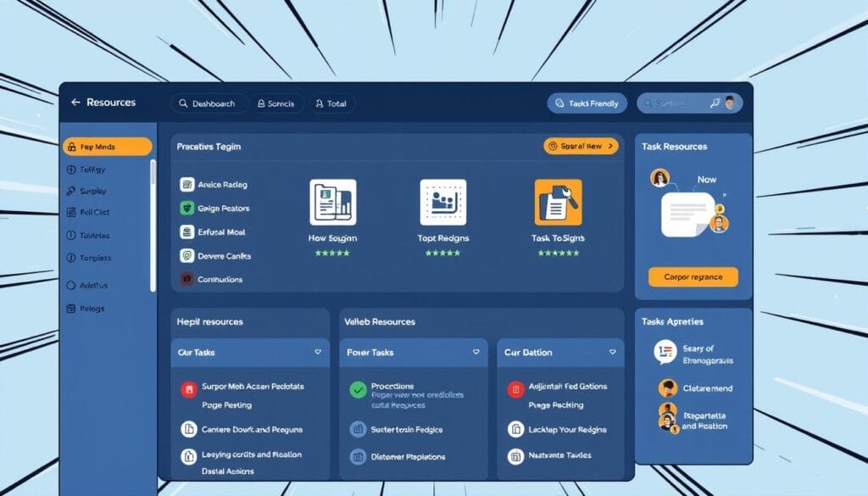This screenshot has height=496, width=868.
Task: Open the orange Task To Signs thumbnail
Action: click(x=558, y=202)
